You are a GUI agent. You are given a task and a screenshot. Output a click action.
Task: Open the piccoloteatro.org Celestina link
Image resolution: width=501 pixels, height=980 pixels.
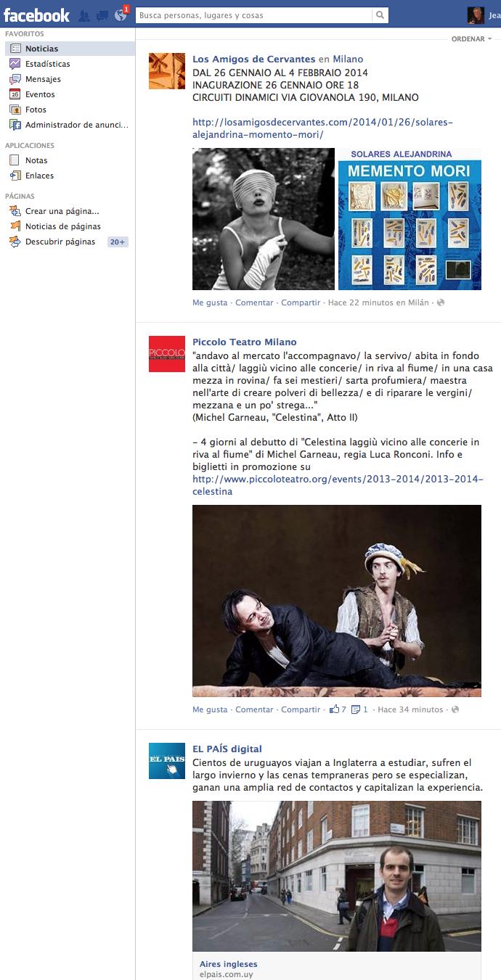(x=338, y=485)
